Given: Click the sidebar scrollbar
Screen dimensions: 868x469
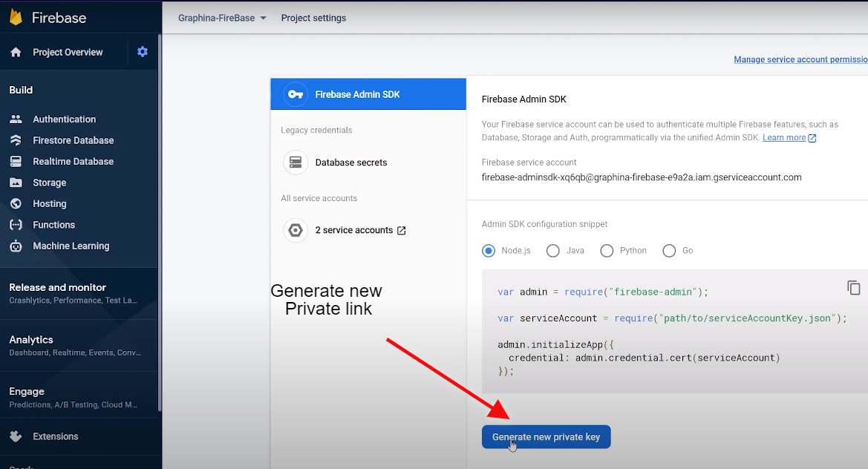Looking at the screenshot, I should click(x=160, y=223).
